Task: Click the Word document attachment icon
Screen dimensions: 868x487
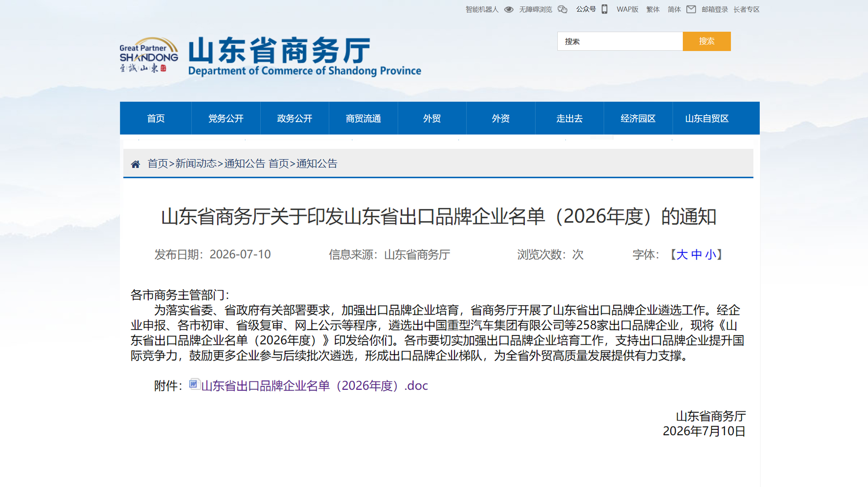Action: click(x=194, y=384)
